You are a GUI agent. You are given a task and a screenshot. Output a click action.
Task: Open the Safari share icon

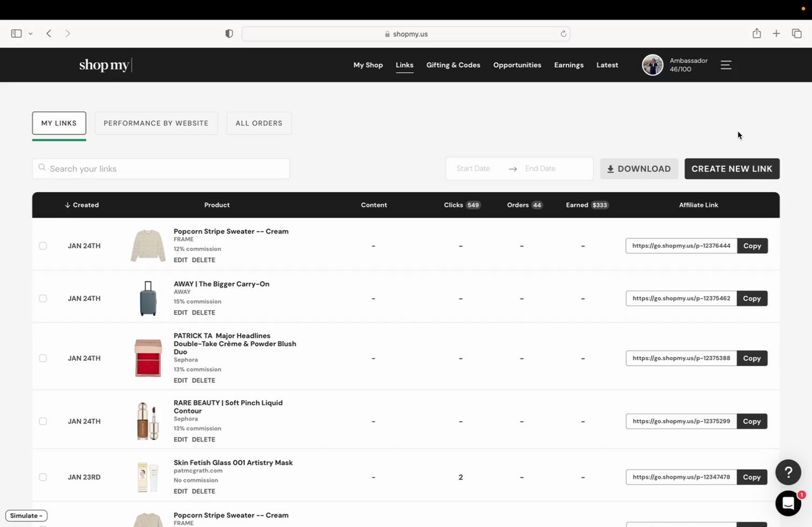click(x=757, y=33)
